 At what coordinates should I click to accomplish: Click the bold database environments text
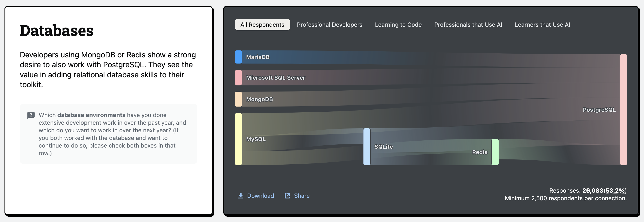pos(91,115)
